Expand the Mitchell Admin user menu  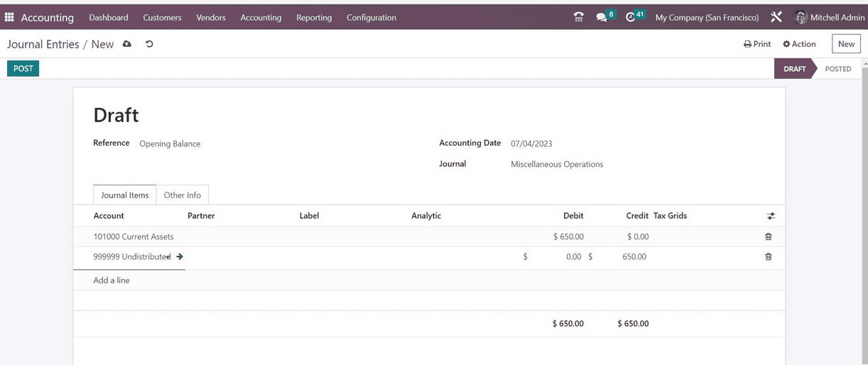[830, 17]
